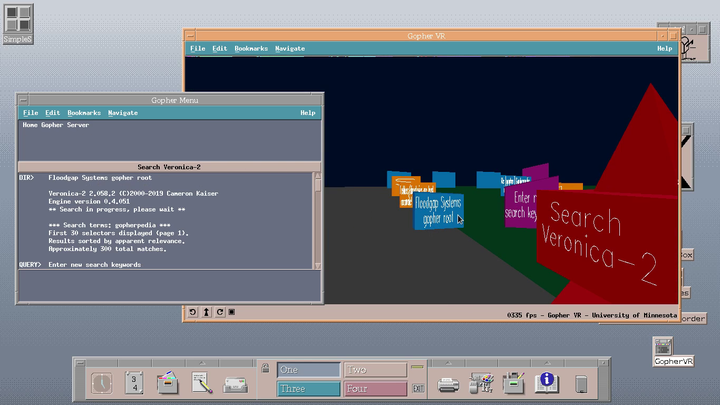This screenshot has width=720, height=405.
Task: Open the CDE panel calendar icon
Action: pos(135,382)
